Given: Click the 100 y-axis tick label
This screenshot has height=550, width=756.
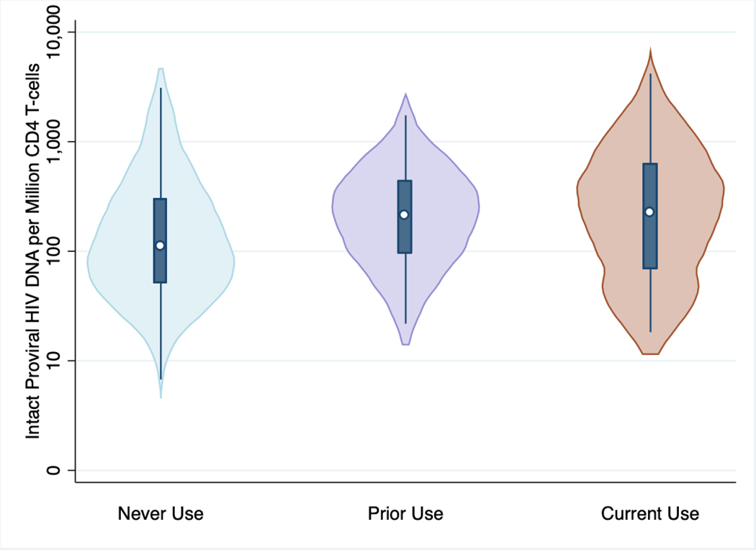Looking at the screenshot, I should tap(55, 251).
